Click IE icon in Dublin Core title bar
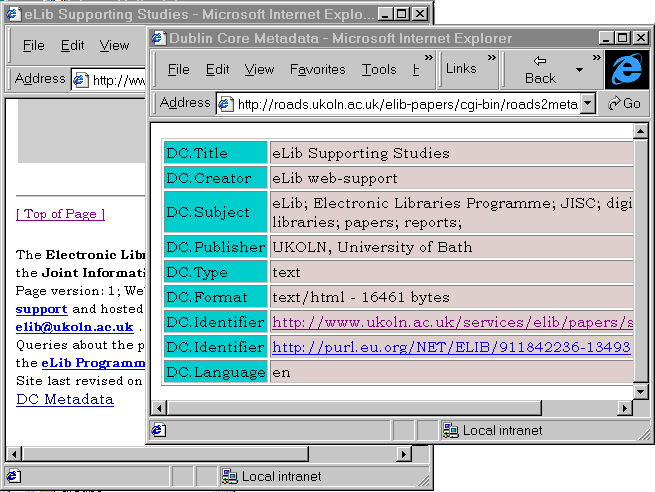The height and width of the screenshot is (492, 655). coord(158,38)
